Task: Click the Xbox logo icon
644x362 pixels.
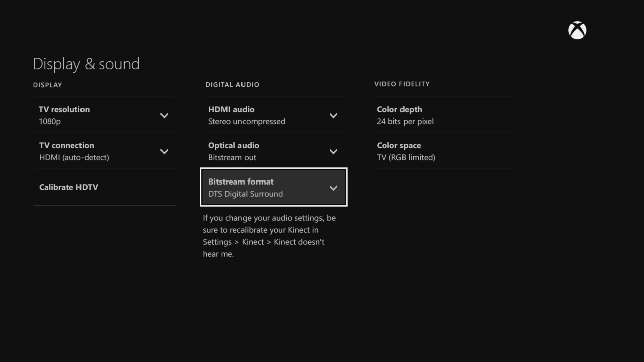Action: 577,30
